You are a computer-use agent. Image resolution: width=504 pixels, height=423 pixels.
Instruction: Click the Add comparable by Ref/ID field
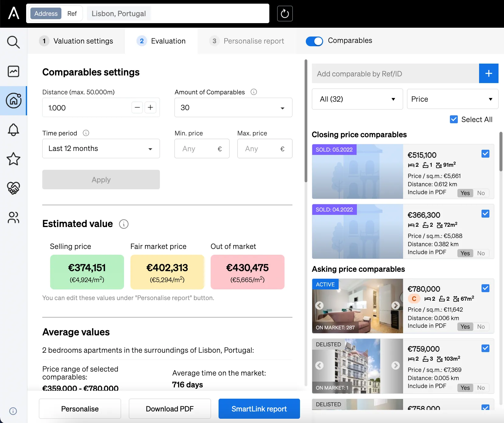click(395, 73)
